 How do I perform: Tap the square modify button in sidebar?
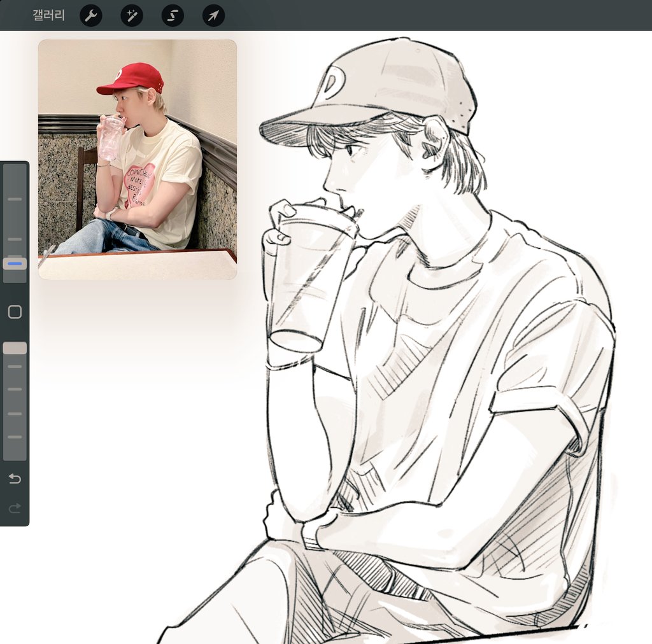click(15, 312)
